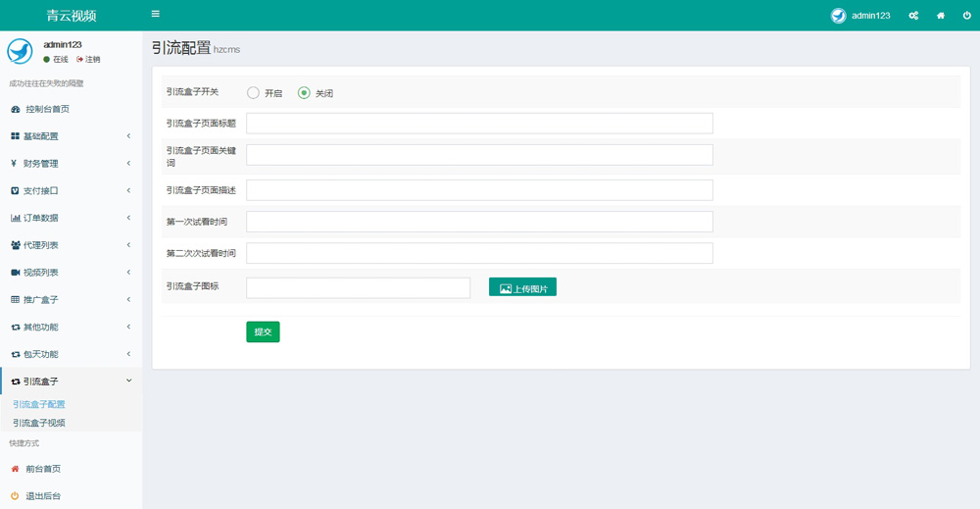Open the 引流盒子视频 submenu item
Screen dimensions: 980x509
(39, 423)
